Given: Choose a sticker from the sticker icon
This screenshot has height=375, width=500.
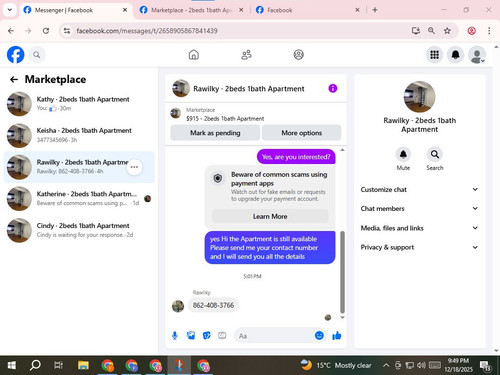Looking at the screenshot, I should pyautogui.click(x=207, y=336).
